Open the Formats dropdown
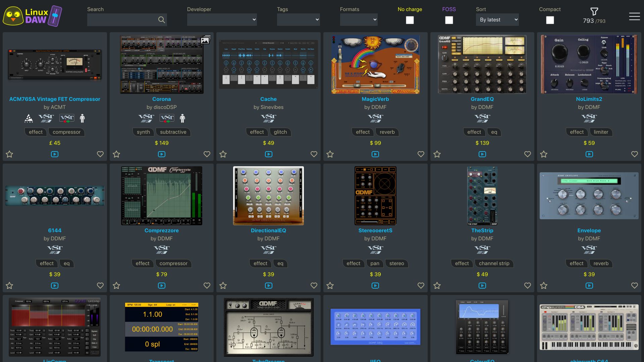 pos(359,20)
